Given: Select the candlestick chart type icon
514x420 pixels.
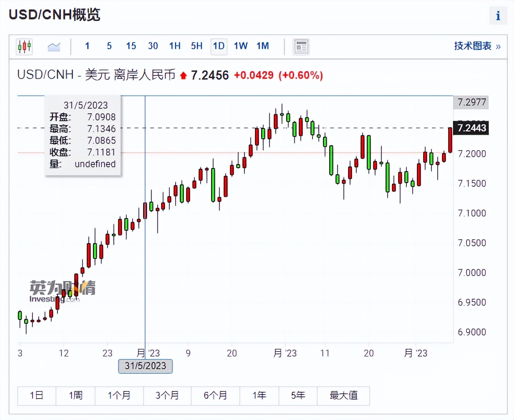Looking at the screenshot, I should pos(24,47).
